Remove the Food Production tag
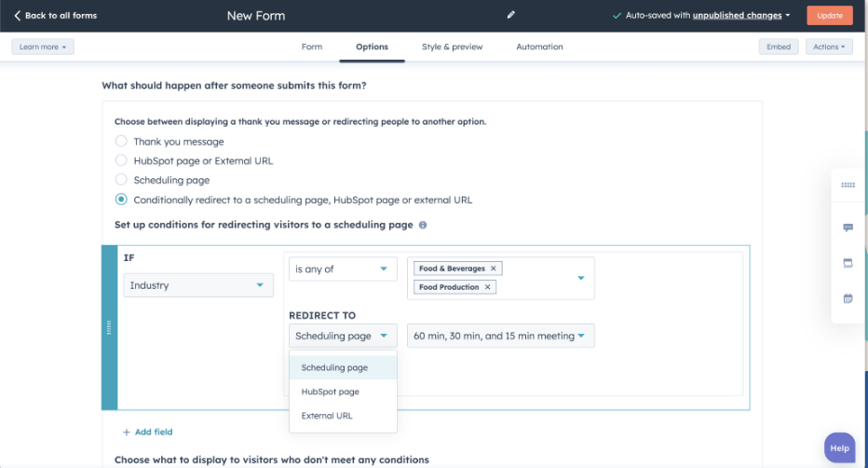The width and height of the screenshot is (868, 468). tap(487, 287)
